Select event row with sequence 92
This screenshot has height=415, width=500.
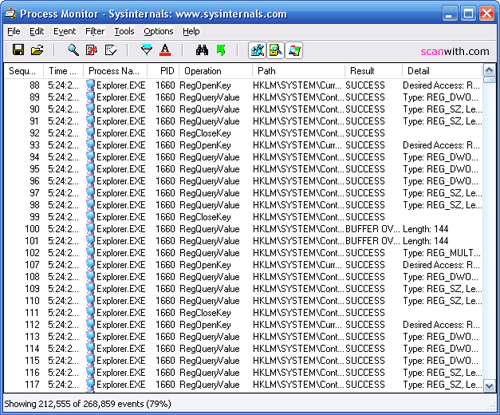pos(243,133)
